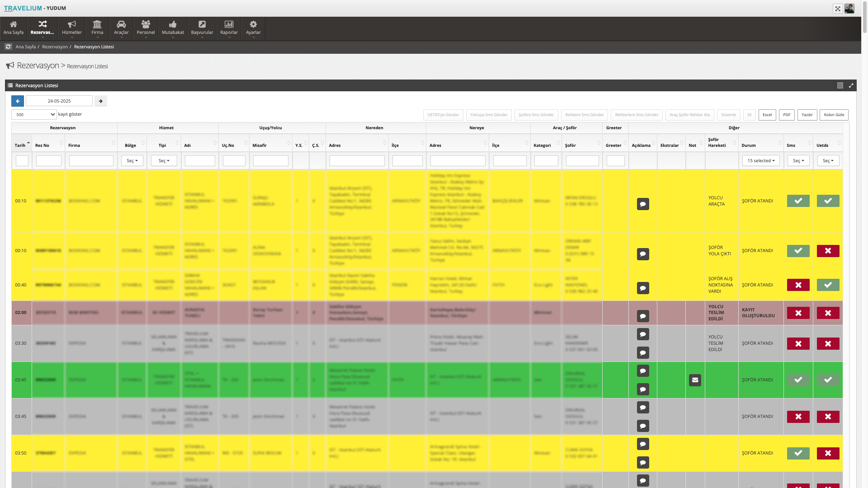Expand the Durum 15 selected filter dropdown
This screenshot has height=488, width=868.
(x=760, y=161)
